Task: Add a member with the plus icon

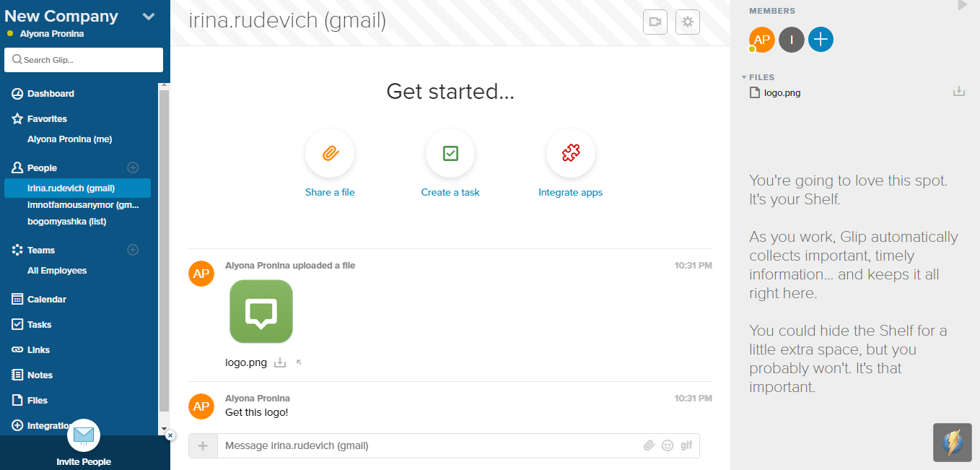Action: pos(821,40)
